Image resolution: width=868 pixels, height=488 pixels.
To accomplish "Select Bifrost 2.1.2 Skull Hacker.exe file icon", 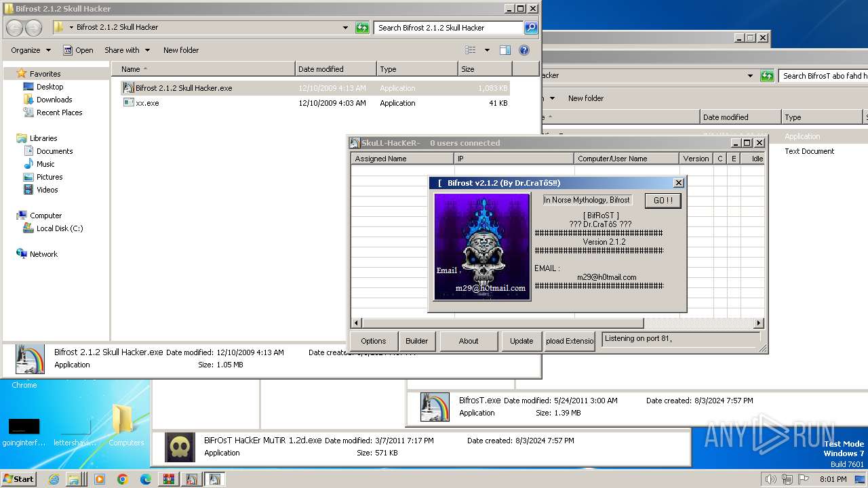I will pyautogui.click(x=128, y=88).
